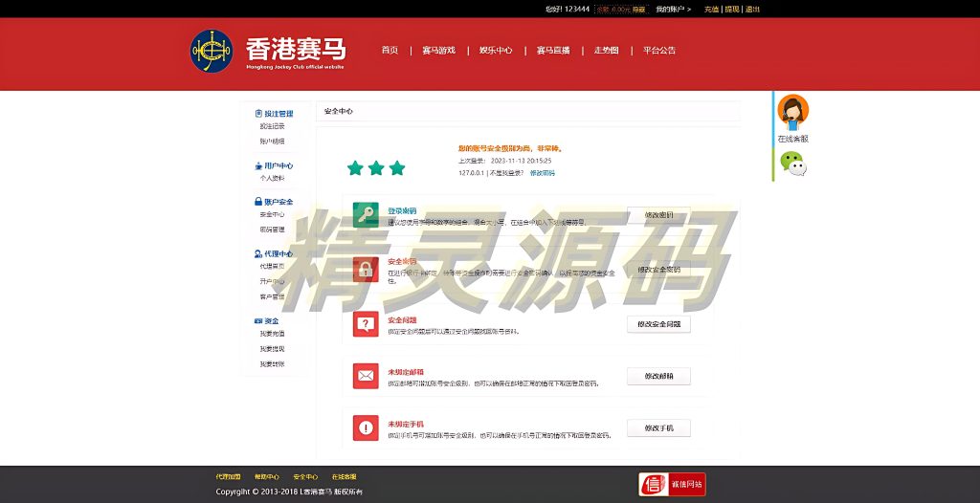Screen dimensions: 980x503
Task: Open 客户管理 in the left sidebar
Action: 272,296
